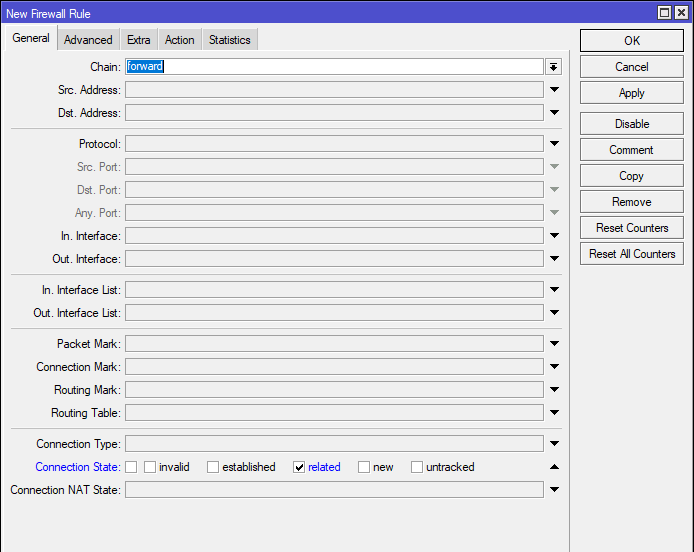Expand the Connection NAT State field
This screenshot has height=552, width=694.
tap(554, 490)
